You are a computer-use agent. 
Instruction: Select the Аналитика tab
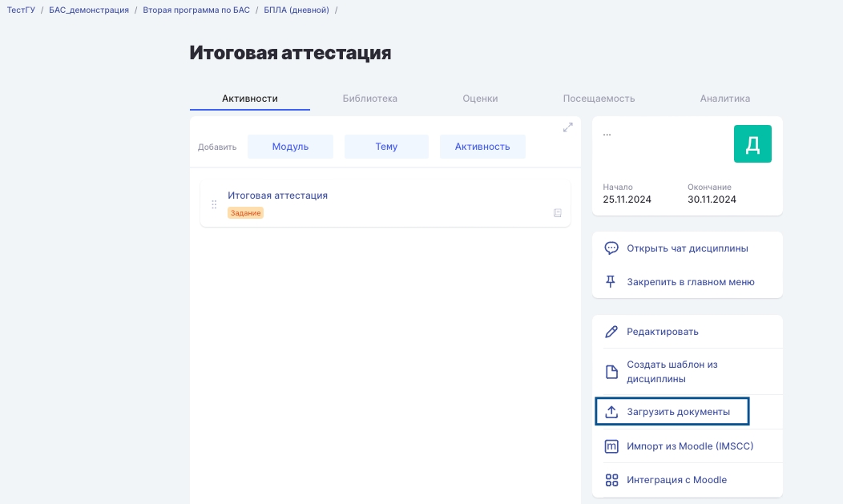pyautogui.click(x=724, y=99)
